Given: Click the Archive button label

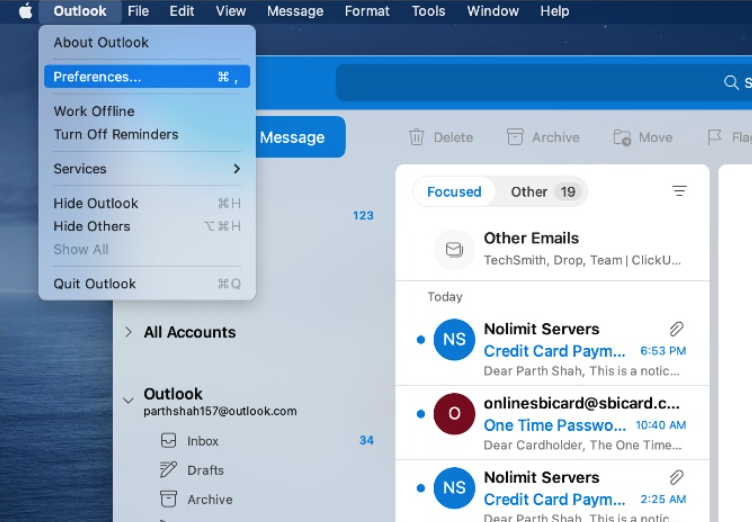Looking at the screenshot, I should pos(556,138).
